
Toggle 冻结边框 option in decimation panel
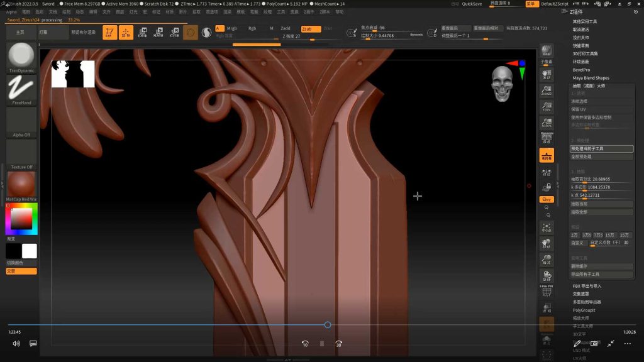[x=601, y=101]
